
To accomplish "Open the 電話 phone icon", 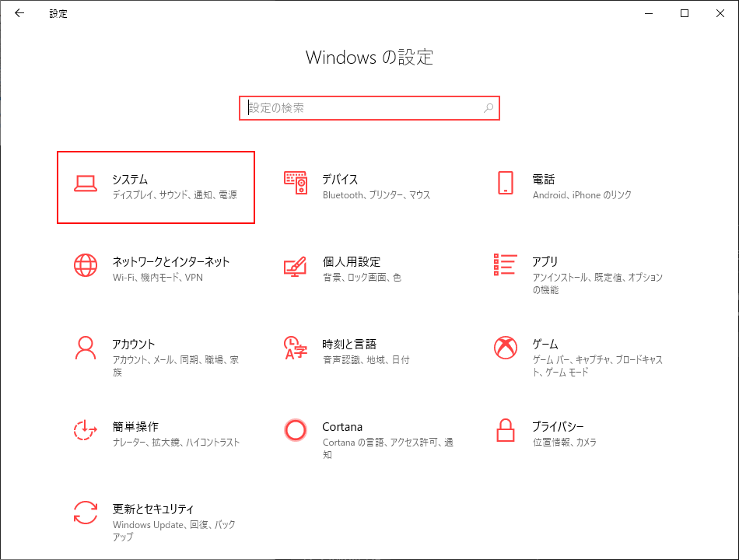I will 505,183.
